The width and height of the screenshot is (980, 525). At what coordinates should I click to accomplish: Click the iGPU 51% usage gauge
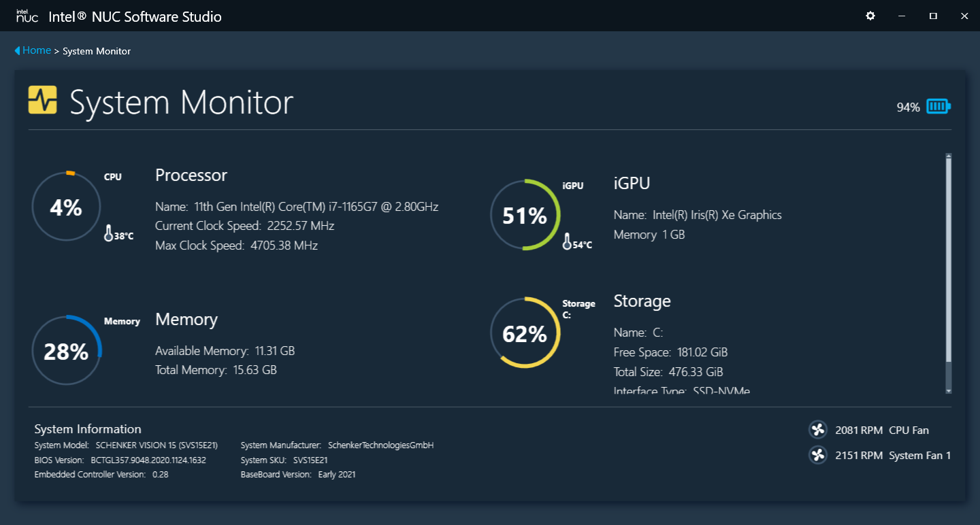coord(525,215)
